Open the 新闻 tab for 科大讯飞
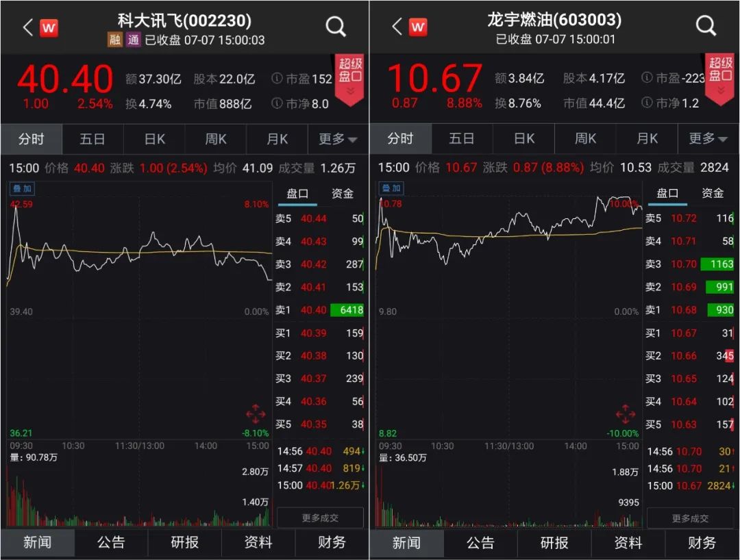This screenshot has height=560, width=740. [37, 543]
